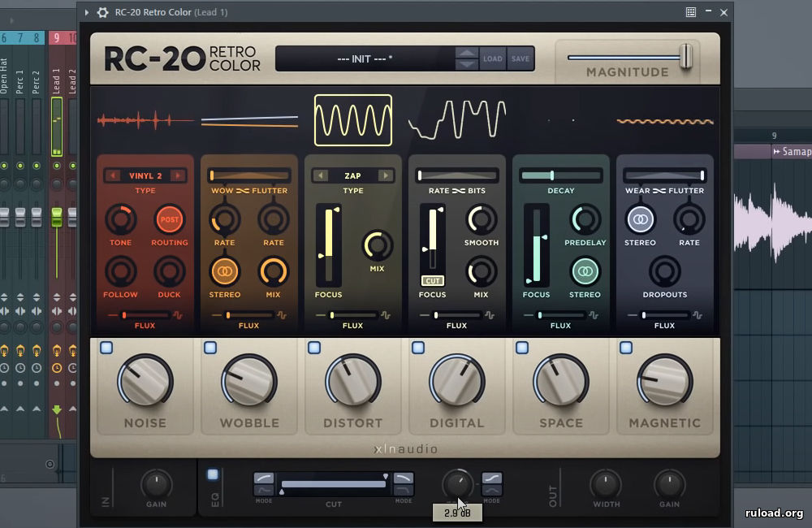Enable the NOISE module checkbox
This screenshot has height=528, width=812.
coord(106,348)
